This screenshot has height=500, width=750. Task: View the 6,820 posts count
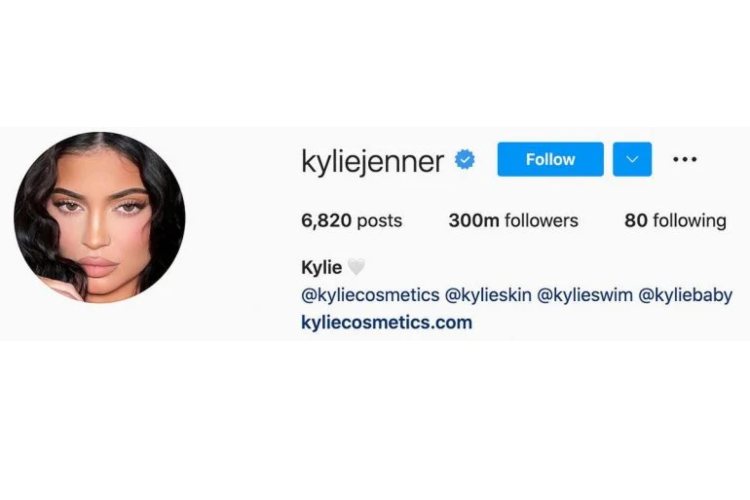point(352,221)
